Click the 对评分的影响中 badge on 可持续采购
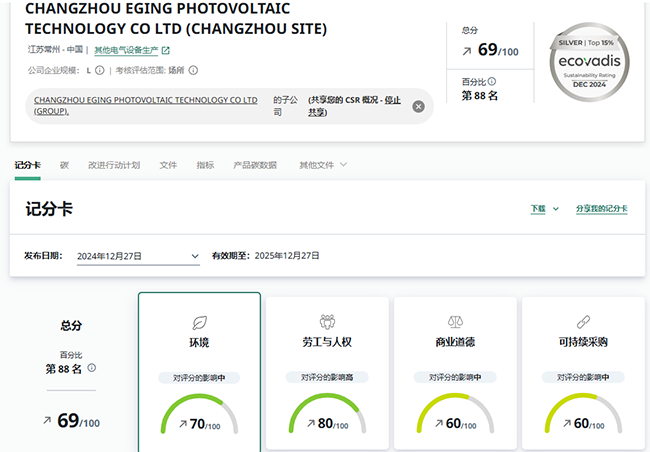Viewport: 650px width, 452px height. pyautogui.click(x=583, y=377)
